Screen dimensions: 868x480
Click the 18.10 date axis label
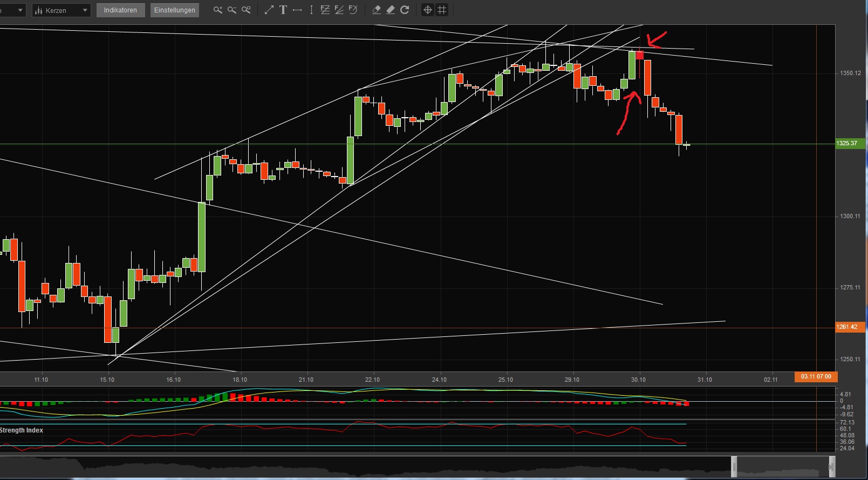coord(240,380)
